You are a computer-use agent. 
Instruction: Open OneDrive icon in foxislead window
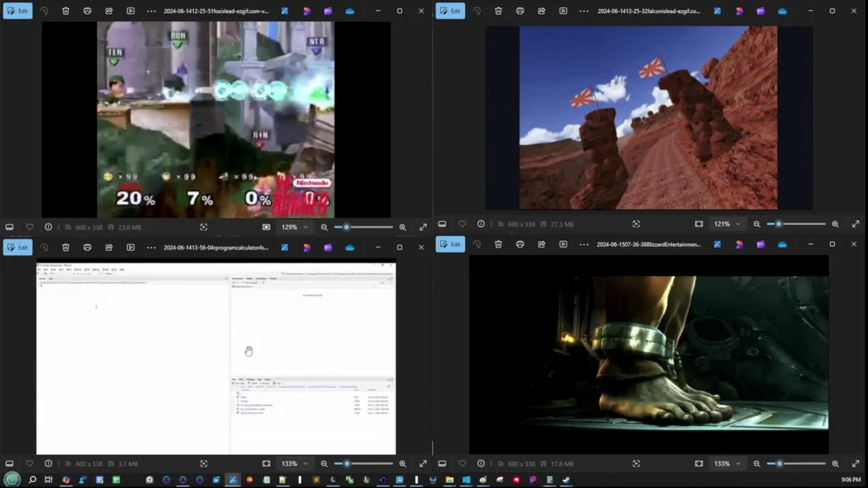pos(350,11)
